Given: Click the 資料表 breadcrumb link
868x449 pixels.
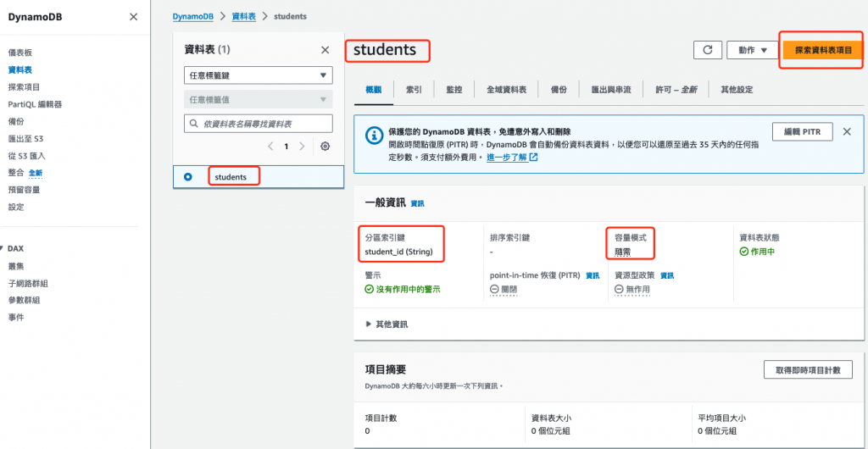Looking at the screenshot, I should pos(243,16).
